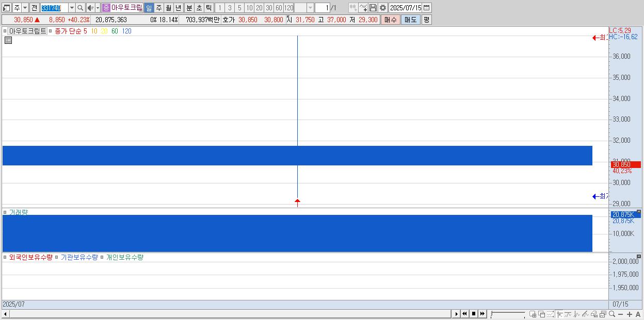Click the trend line drawing tool icon

point(568,314)
